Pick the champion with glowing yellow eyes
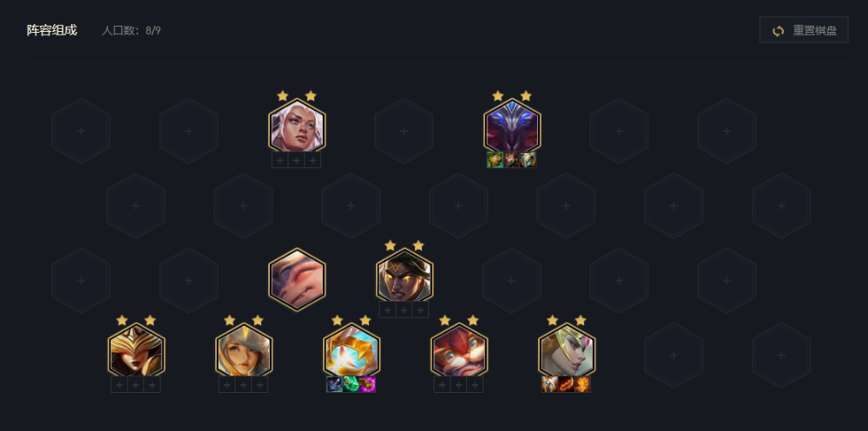This screenshot has width=868, height=431. [404, 277]
